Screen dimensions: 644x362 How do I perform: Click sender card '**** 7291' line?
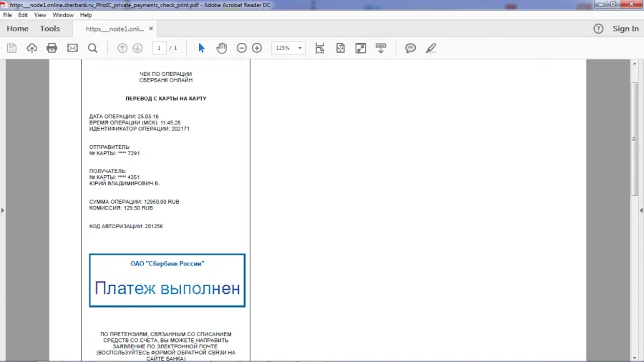[114, 154]
